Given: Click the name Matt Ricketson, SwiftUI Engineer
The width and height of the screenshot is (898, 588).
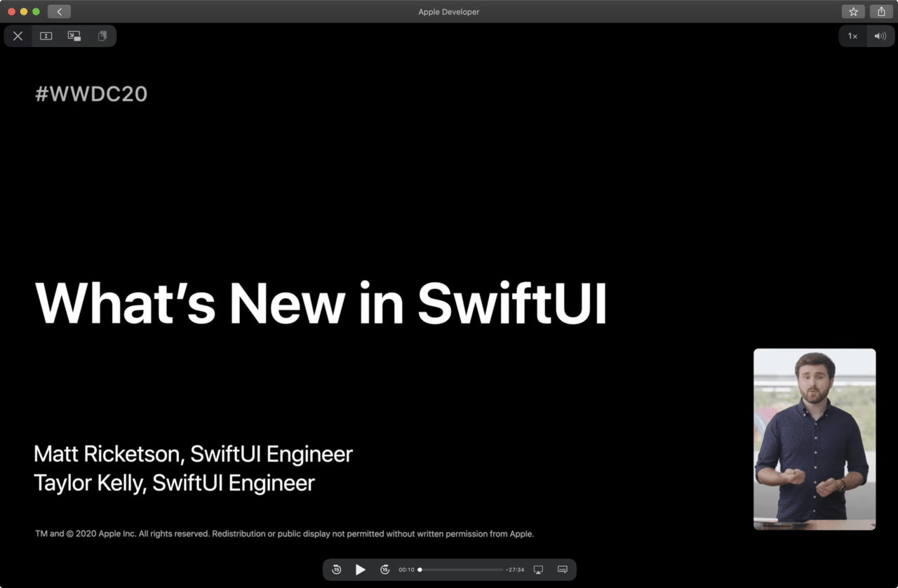Looking at the screenshot, I should [x=193, y=454].
